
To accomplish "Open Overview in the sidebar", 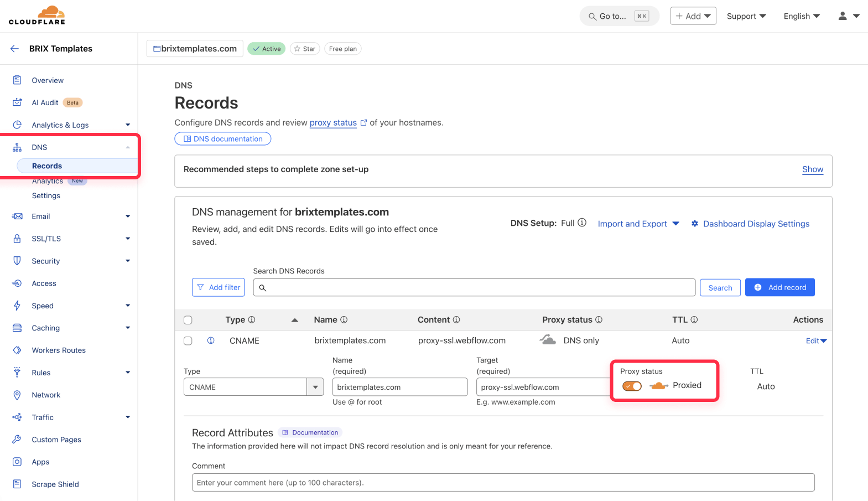I will point(48,80).
